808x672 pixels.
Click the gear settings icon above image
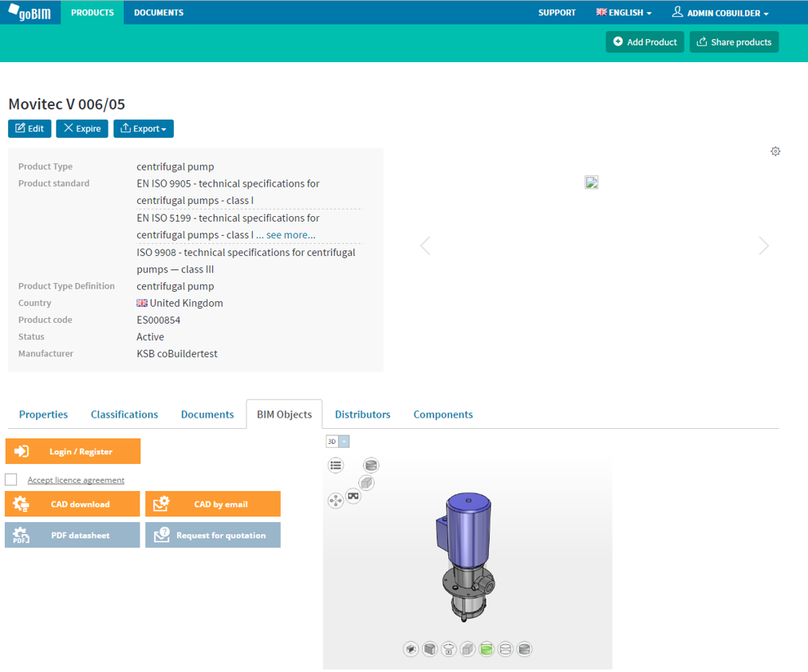tap(775, 151)
